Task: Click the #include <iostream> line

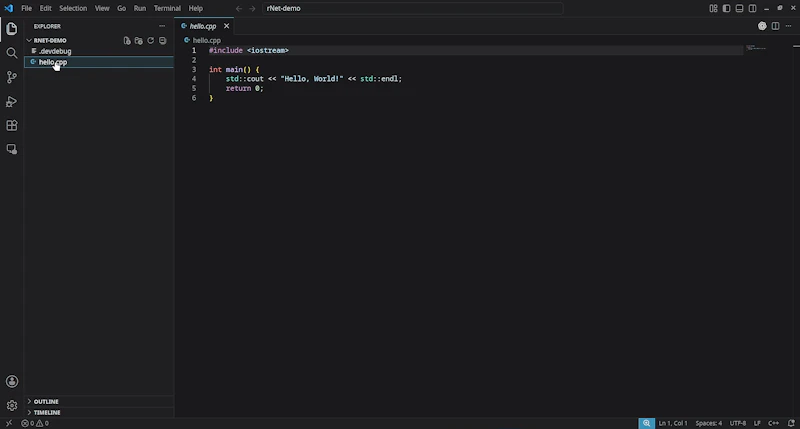Action: coord(249,51)
